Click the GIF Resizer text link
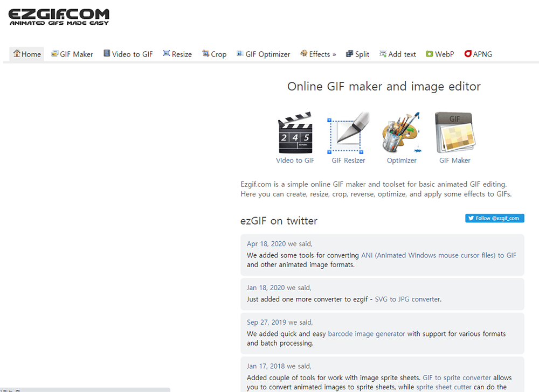The width and height of the screenshot is (539, 392). (x=348, y=160)
